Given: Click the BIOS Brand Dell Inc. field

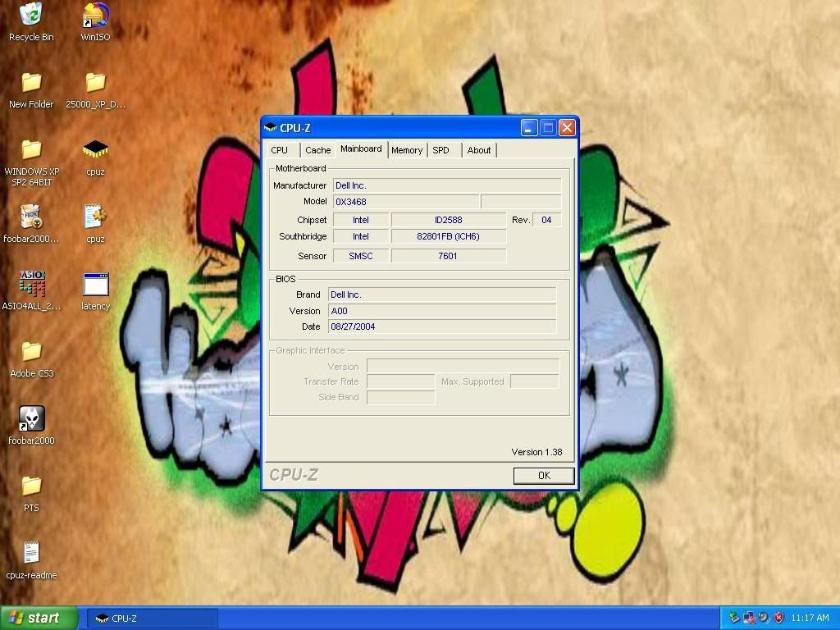Looking at the screenshot, I should point(442,294).
